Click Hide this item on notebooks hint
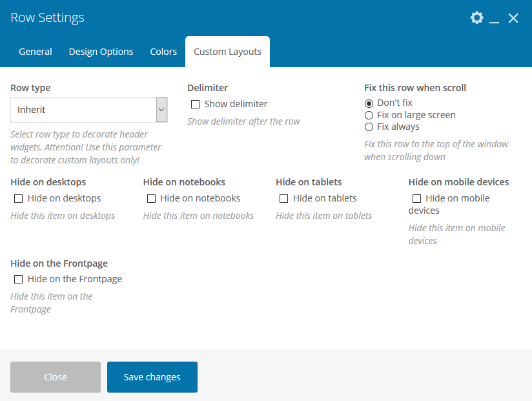 click(198, 216)
